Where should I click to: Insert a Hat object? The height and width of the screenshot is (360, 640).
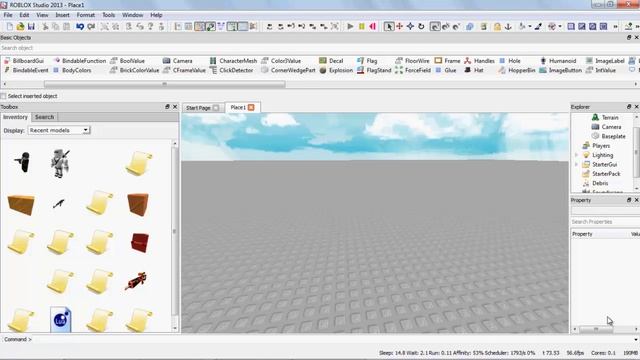pos(473,70)
